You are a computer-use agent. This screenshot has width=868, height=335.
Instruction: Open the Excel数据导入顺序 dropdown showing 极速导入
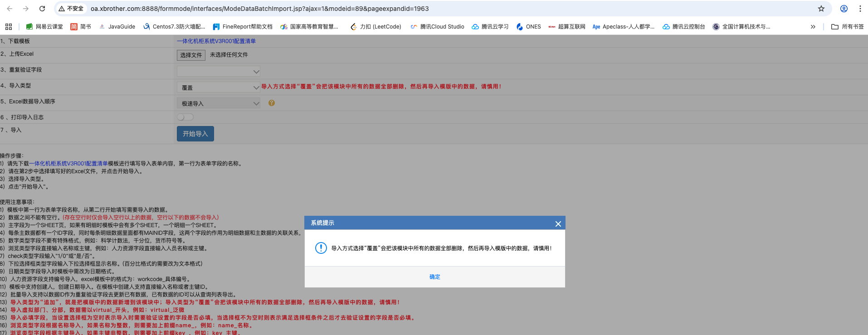pos(218,103)
